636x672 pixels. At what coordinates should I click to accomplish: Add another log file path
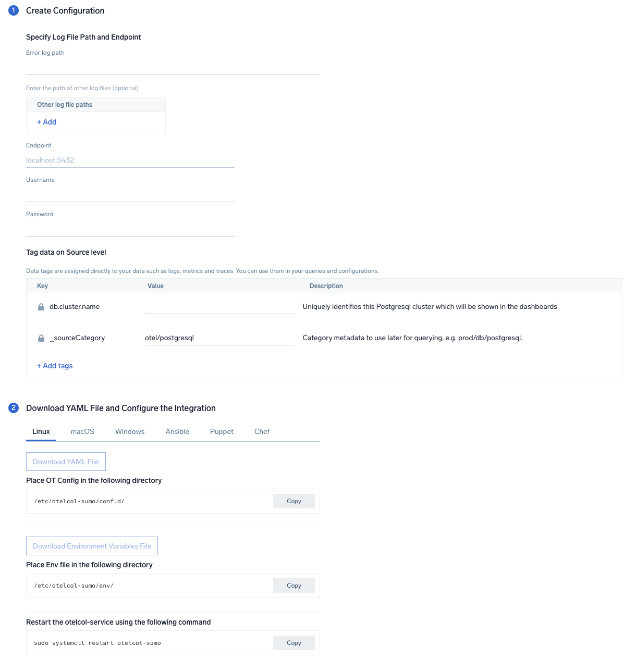click(x=46, y=122)
